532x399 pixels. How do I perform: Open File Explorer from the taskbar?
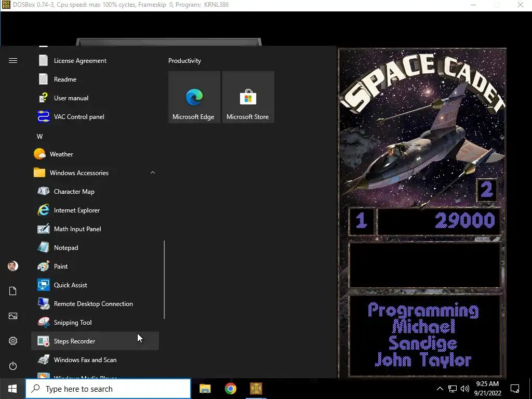pos(205,389)
